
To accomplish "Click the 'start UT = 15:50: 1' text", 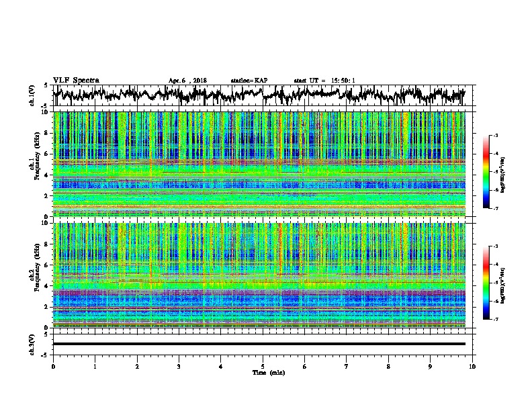I will [x=324, y=81].
